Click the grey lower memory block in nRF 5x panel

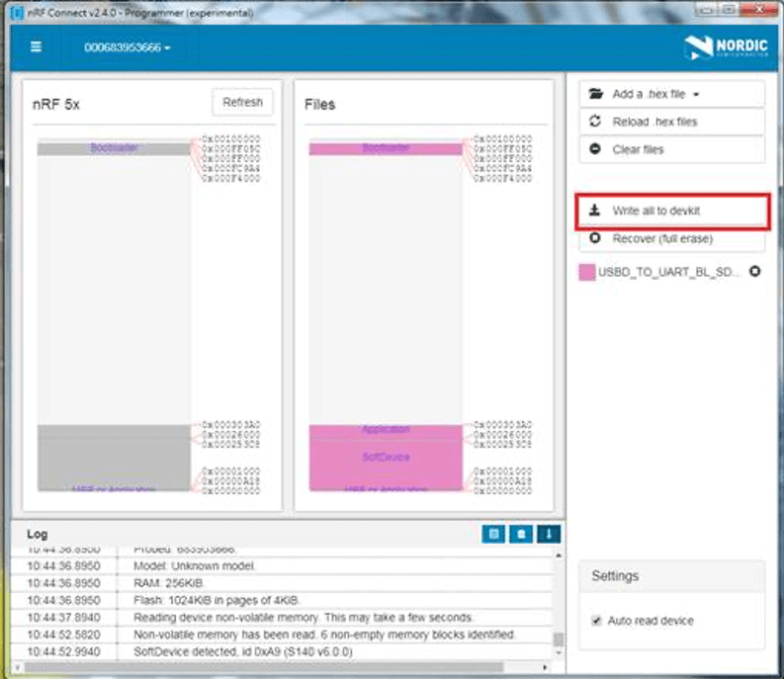(114, 458)
